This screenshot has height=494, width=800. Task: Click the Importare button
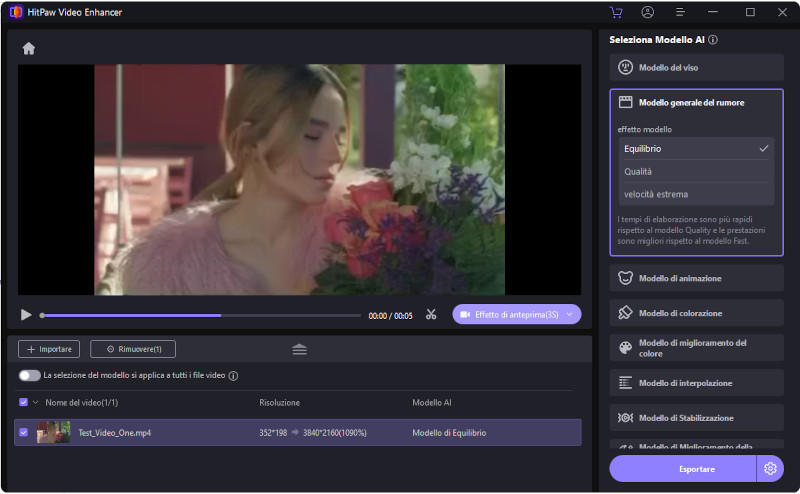(x=49, y=349)
